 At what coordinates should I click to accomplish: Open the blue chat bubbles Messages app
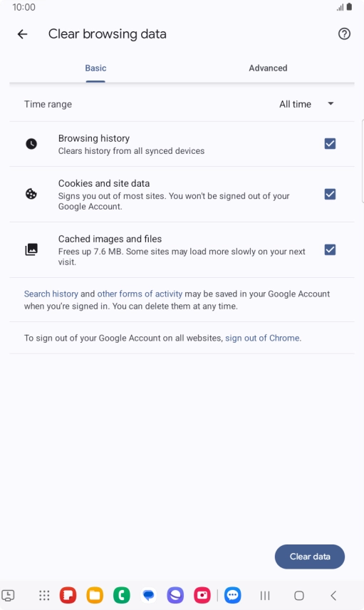pyautogui.click(x=149, y=595)
